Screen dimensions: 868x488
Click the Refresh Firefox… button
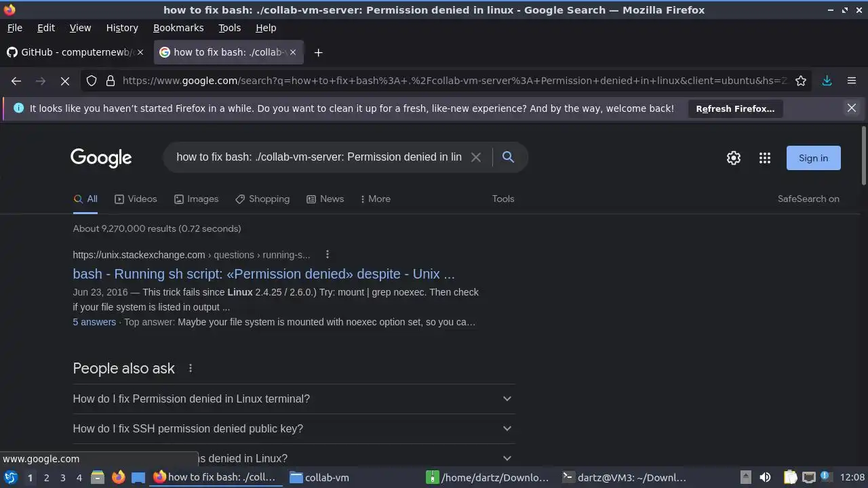[735, 108]
